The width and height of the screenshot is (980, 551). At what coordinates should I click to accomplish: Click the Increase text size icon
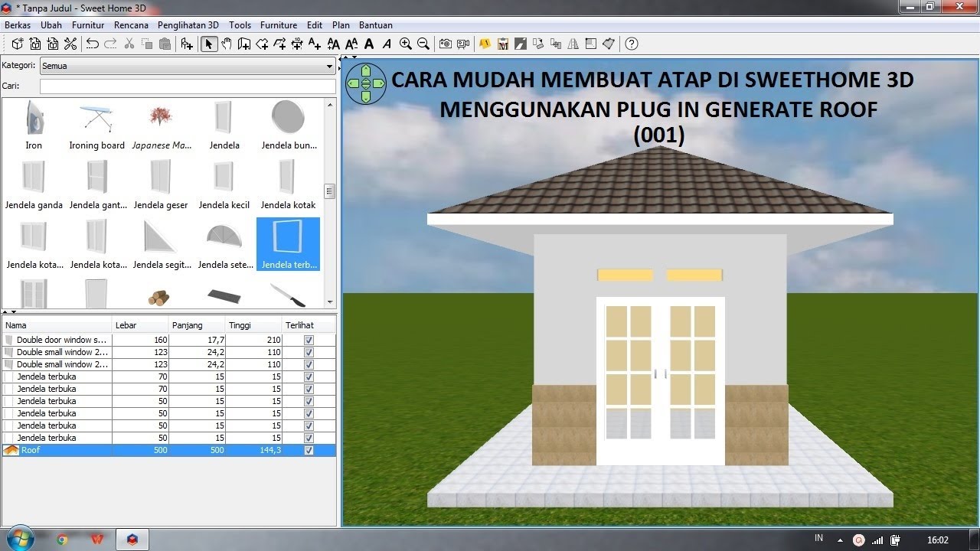333,44
